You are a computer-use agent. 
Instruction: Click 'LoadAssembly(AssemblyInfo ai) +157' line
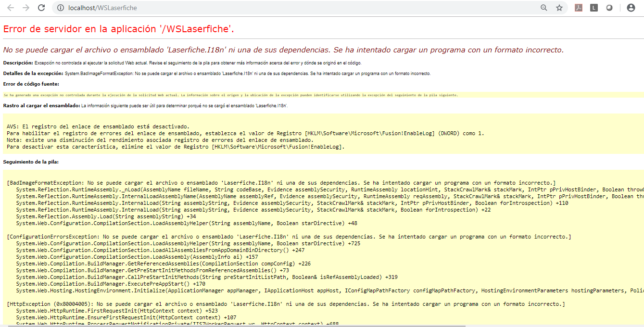[137, 257]
